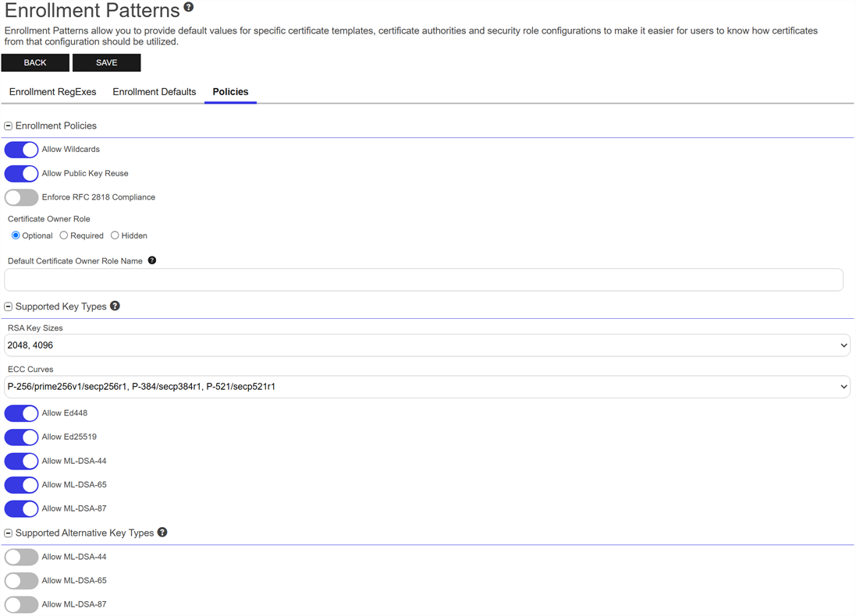This screenshot has width=856, height=616.
Task: Collapse the Supported Alternative Key Types section
Action: [x=9, y=533]
